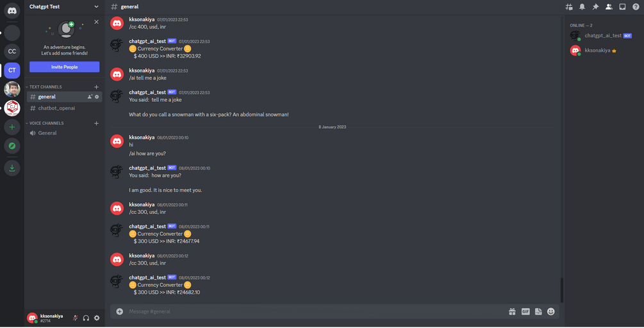Open Explore Discoverable Servers compass icon
Screen dimensions: 644x328
12,145
